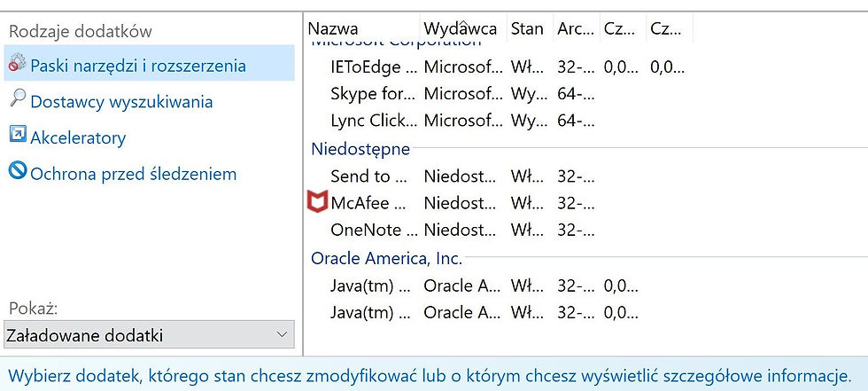Click the first Cz... column header
The width and height of the screenshot is (868, 391).
click(x=623, y=28)
